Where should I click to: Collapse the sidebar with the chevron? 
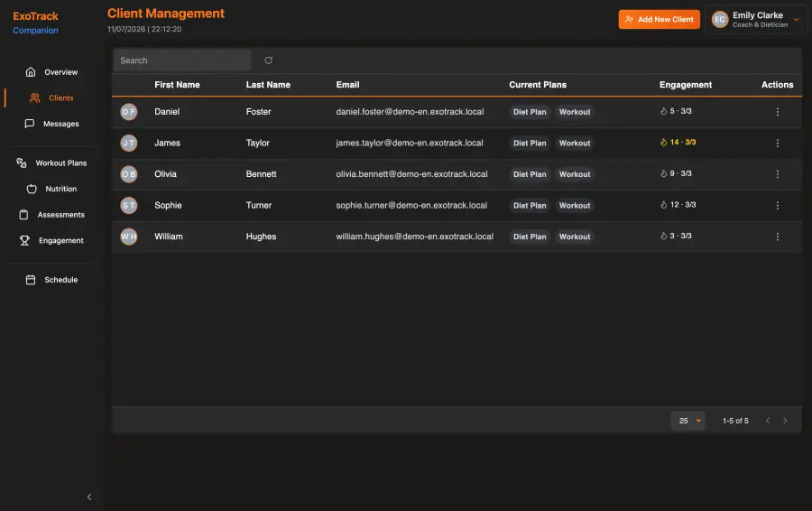pos(89,497)
